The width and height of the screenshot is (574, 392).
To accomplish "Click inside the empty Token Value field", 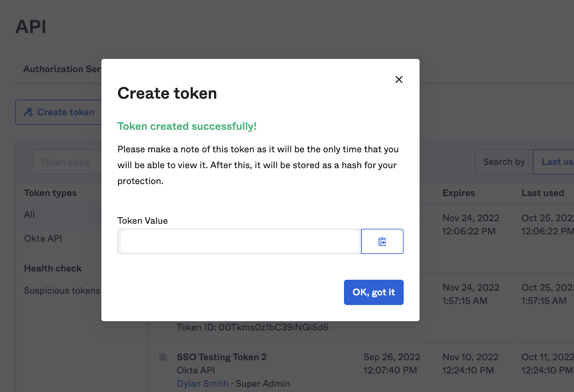I will (x=239, y=241).
